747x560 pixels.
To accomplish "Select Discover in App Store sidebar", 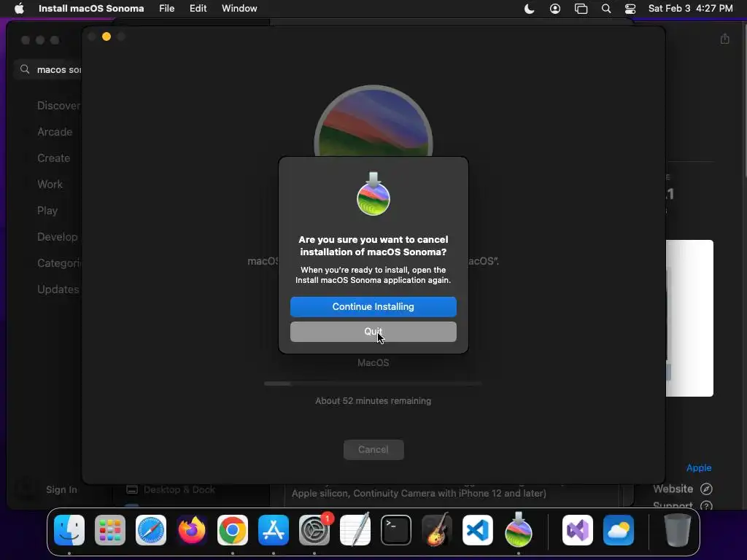I will (58, 106).
